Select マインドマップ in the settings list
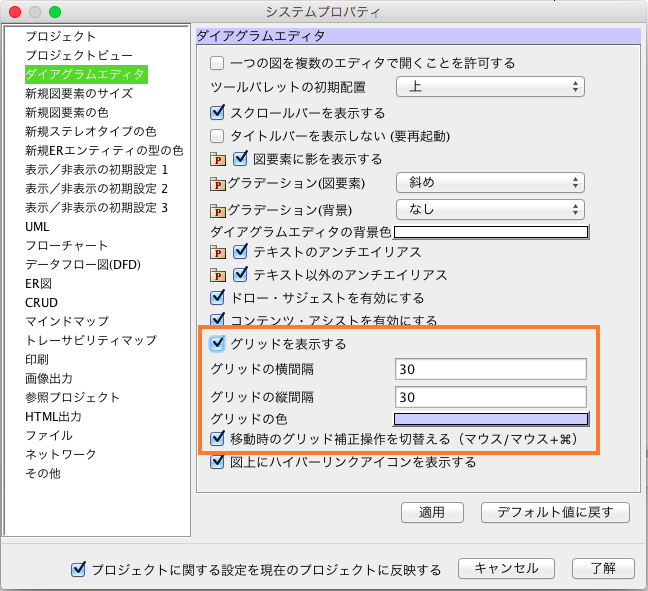 (67, 321)
